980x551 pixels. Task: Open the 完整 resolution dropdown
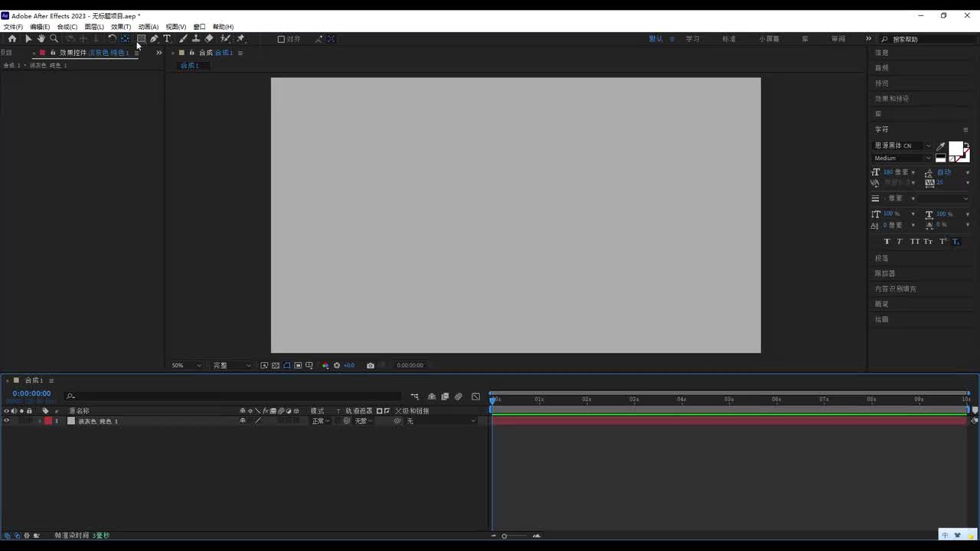231,366
